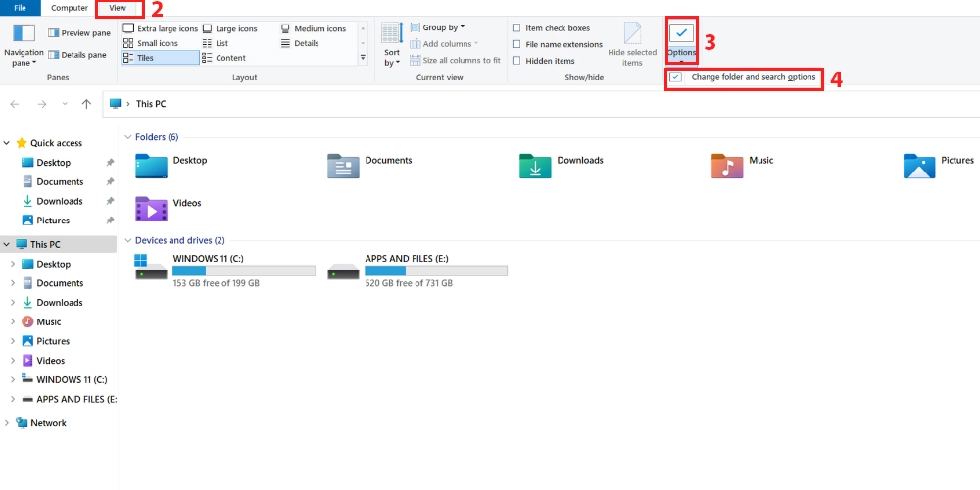Click Hide selected items button
980x490 pixels.
click(632, 45)
